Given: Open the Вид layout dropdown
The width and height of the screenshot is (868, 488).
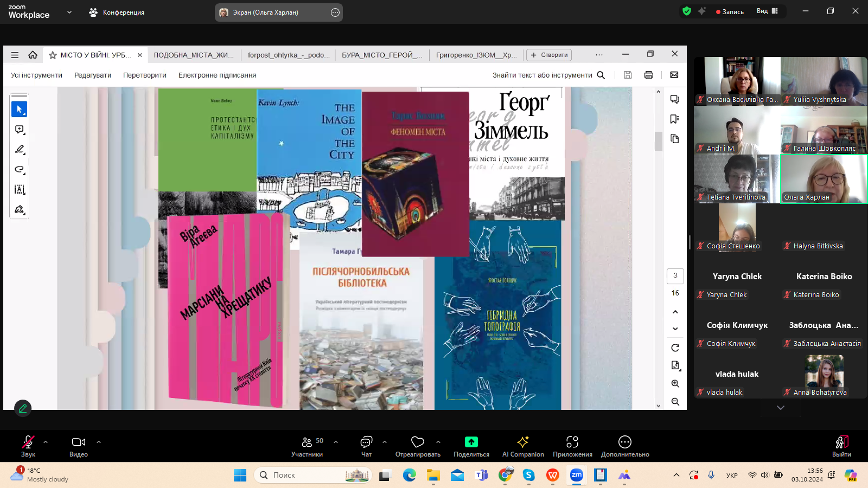Looking at the screenshot, I should pos(767,11).
